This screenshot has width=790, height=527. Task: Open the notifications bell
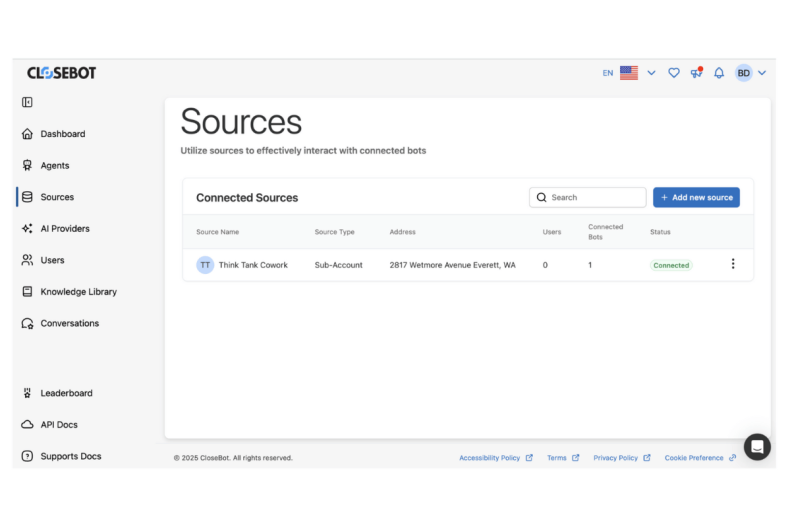[x=718, y=73]
